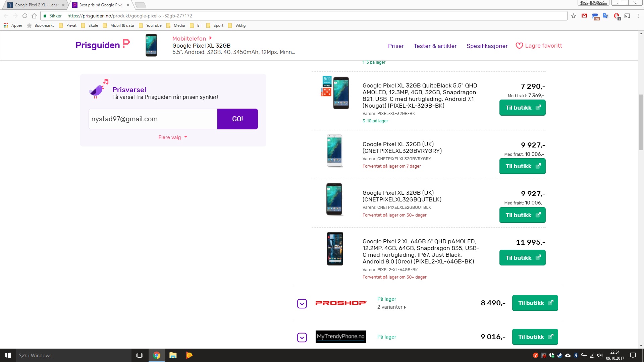Expand the Proshop offer with chevron
Image resolution: width=644 pixels, height=362 pixels.
tap(302, 304)
